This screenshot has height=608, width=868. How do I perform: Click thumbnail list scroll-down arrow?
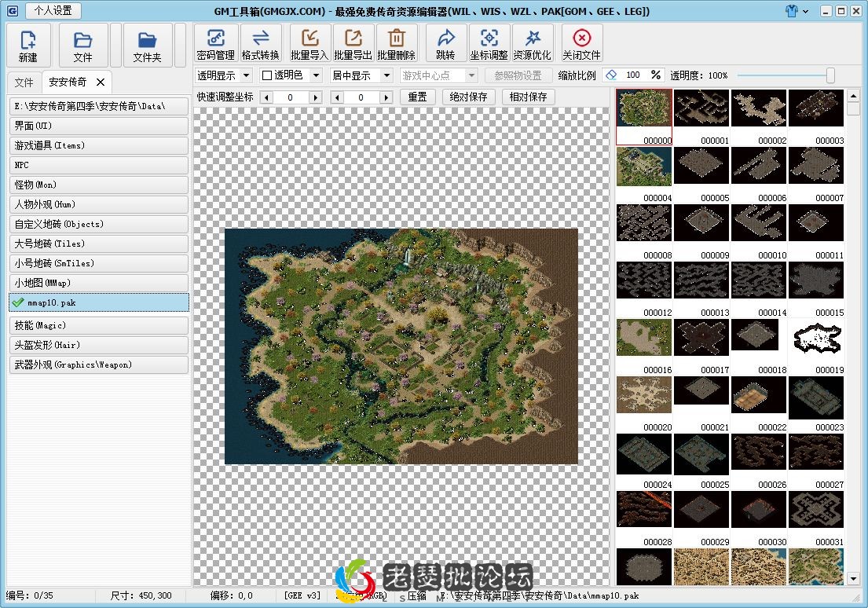[x=853, y=579]
